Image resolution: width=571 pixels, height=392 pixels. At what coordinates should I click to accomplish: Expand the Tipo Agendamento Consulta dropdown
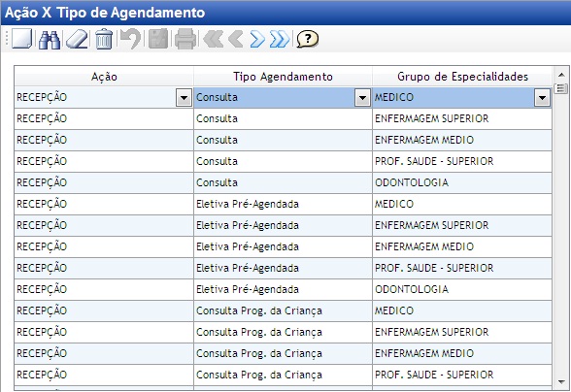(362, 98)
